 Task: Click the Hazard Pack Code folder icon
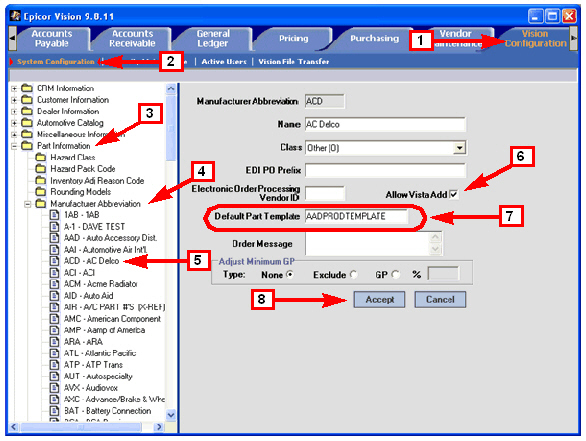(x=40, y=169)
